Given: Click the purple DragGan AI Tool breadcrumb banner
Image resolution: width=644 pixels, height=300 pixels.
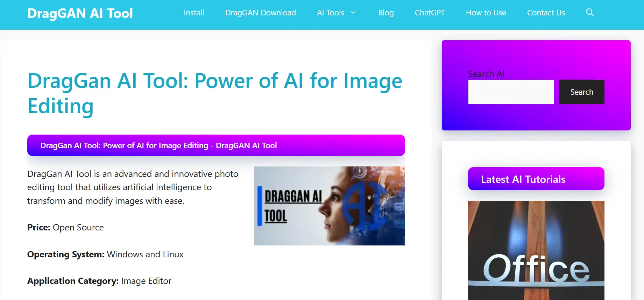Looking at the screenshot, I should [x=216, y=145].
